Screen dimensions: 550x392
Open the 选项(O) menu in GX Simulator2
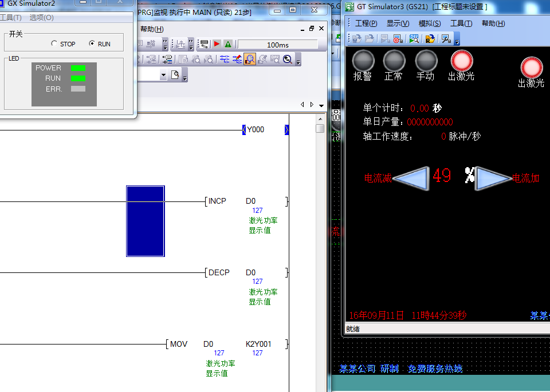(41, 18)
